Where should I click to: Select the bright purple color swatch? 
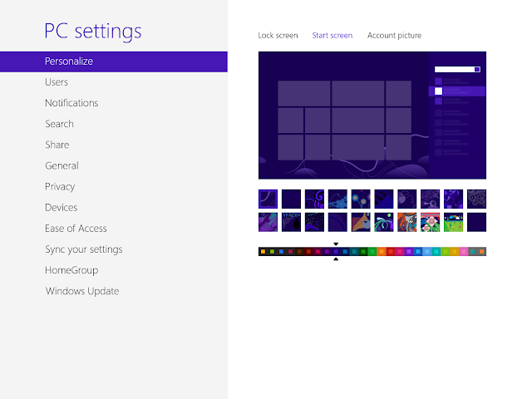point(409,251)
